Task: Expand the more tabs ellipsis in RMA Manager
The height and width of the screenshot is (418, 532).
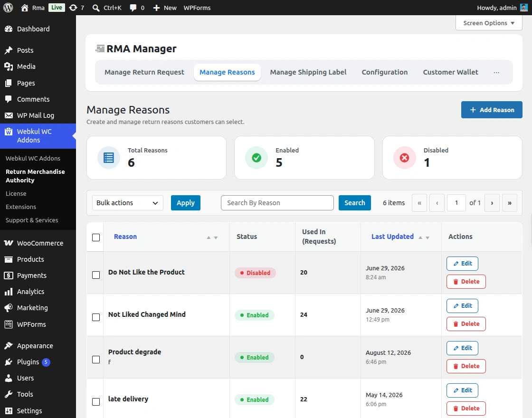Action: (496, 72)
